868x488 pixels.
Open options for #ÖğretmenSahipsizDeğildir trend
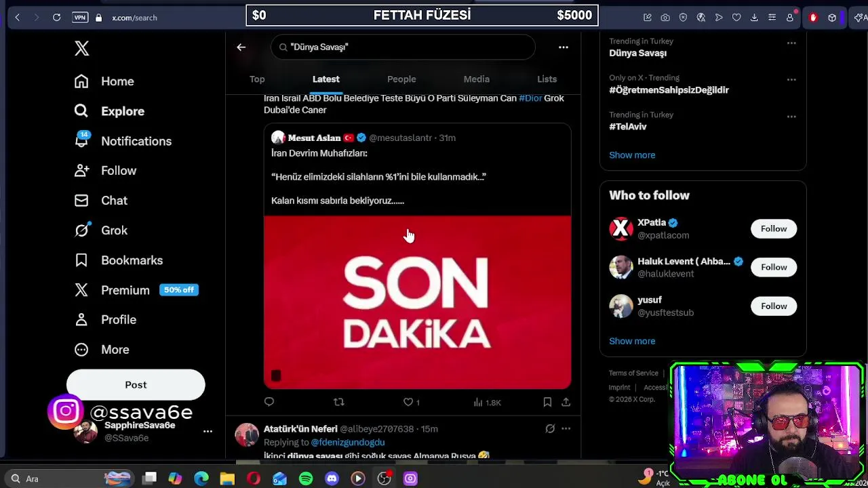(x=791, y=79)
